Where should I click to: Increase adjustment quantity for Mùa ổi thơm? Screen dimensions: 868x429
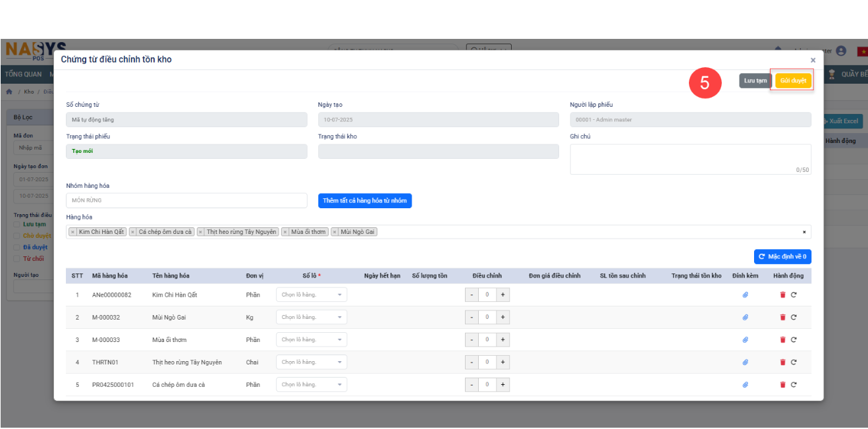click(x=502, y=340)
